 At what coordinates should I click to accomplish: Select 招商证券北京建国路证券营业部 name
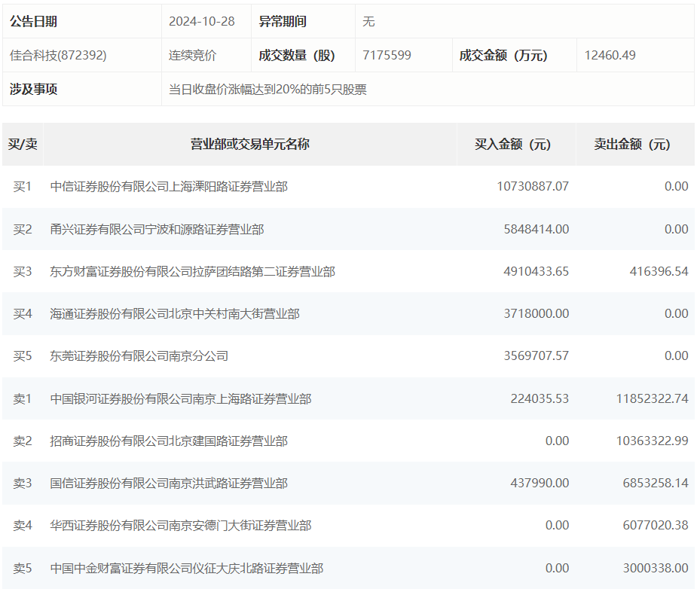[x=169, y=441]
